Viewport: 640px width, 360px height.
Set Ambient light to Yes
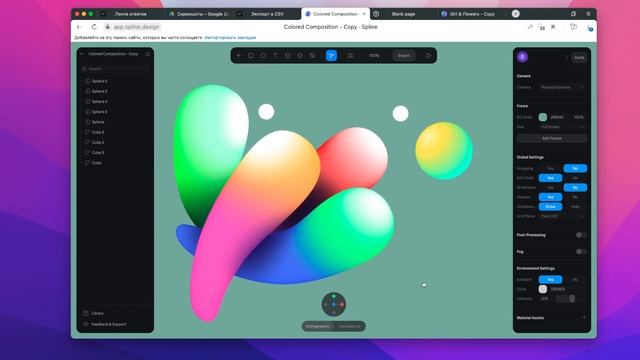[x=550, y=280]
